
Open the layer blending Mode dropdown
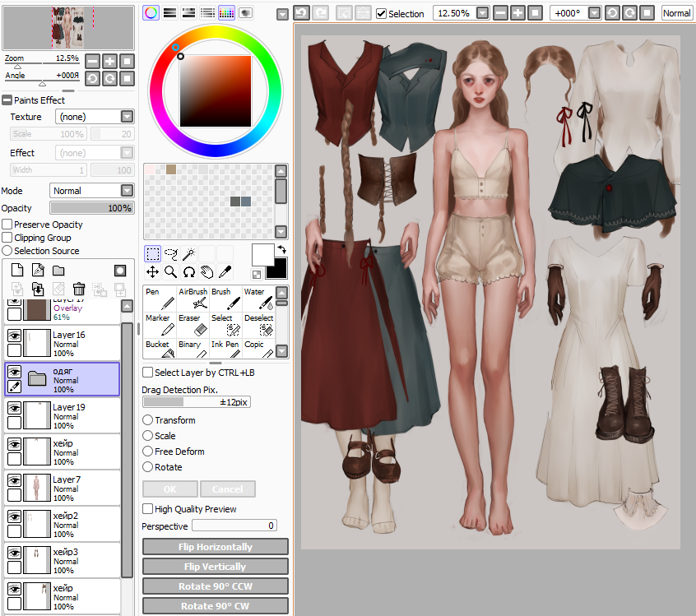[127, 191]
